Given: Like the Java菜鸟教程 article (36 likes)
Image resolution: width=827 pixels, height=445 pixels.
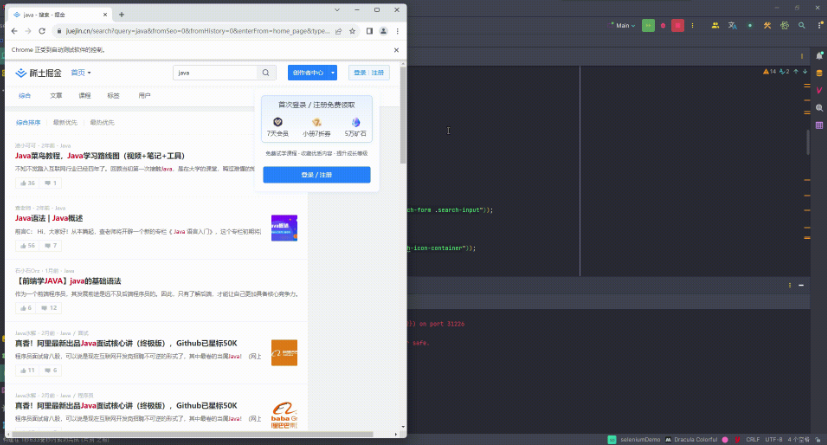Looking at the screenshot, I should (x=27, y=183).
